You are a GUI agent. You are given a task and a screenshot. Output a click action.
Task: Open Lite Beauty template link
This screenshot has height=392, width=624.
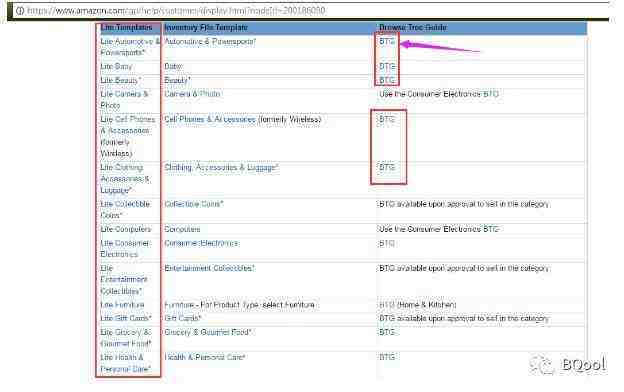pyautogui.click(x=121, y=80)
